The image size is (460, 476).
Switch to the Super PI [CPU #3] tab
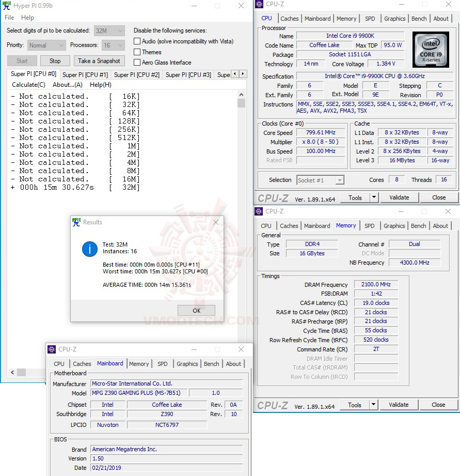pos(188,74)
